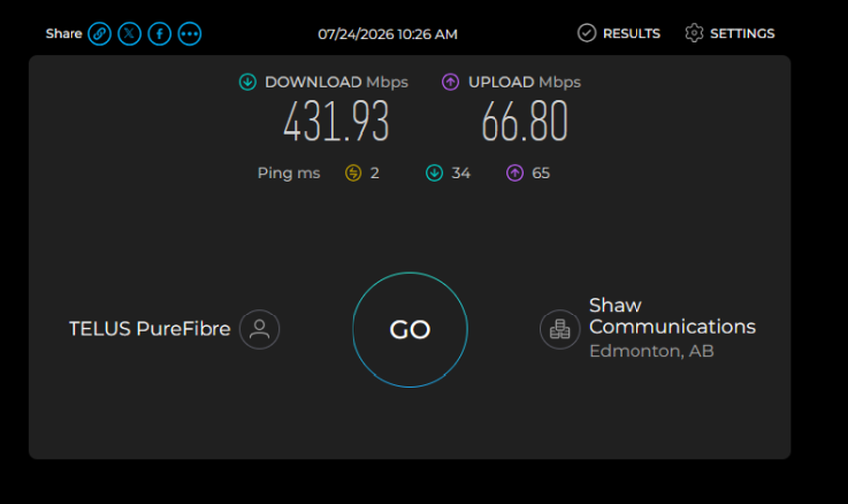This screenshot has height=504, width=848.
Task: Start the test with the GO button
Action: (410, 329)
